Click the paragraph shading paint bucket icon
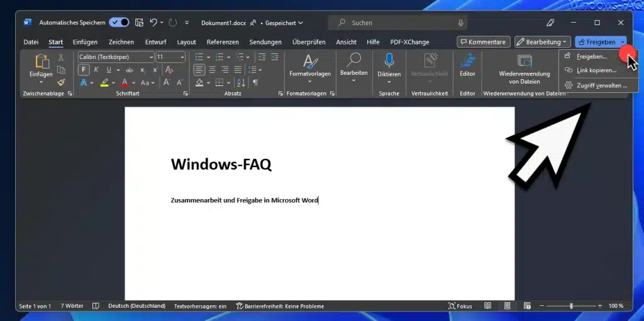The width and height of the screenshot is (644, 321). click(199, 82)
